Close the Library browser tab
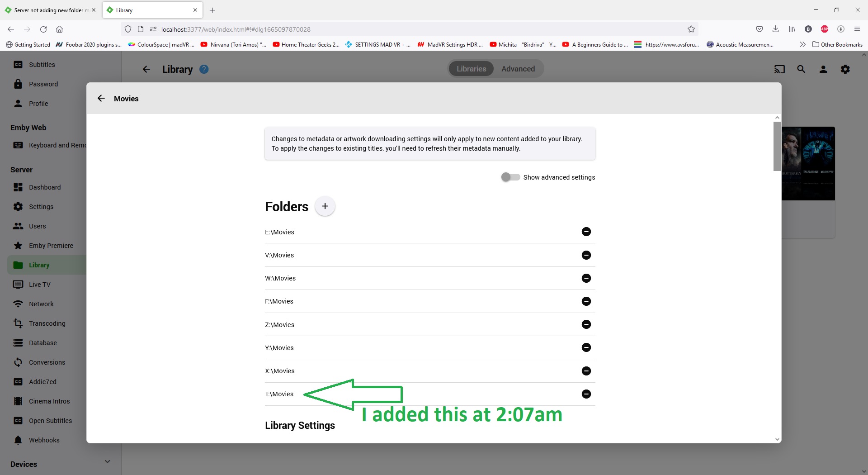The image size is (868, 475). pos(195,10)
